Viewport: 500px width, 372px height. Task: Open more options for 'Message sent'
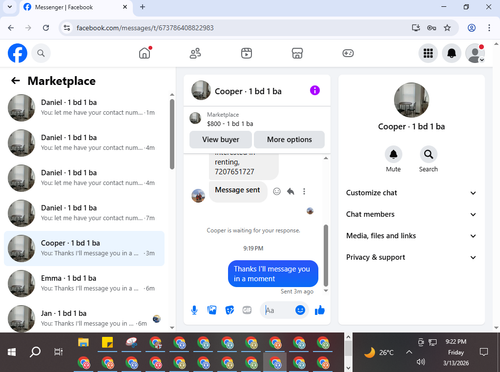tap(304, 191)
